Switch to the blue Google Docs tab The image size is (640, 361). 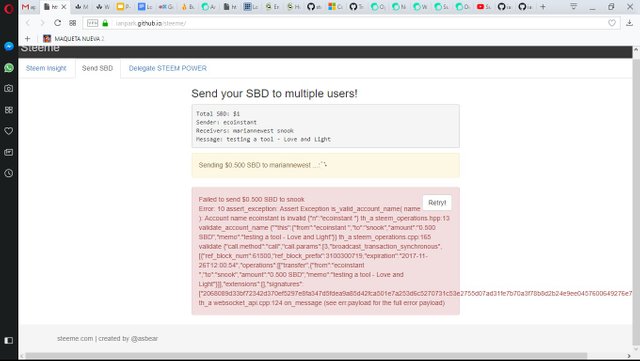(145, 7)
